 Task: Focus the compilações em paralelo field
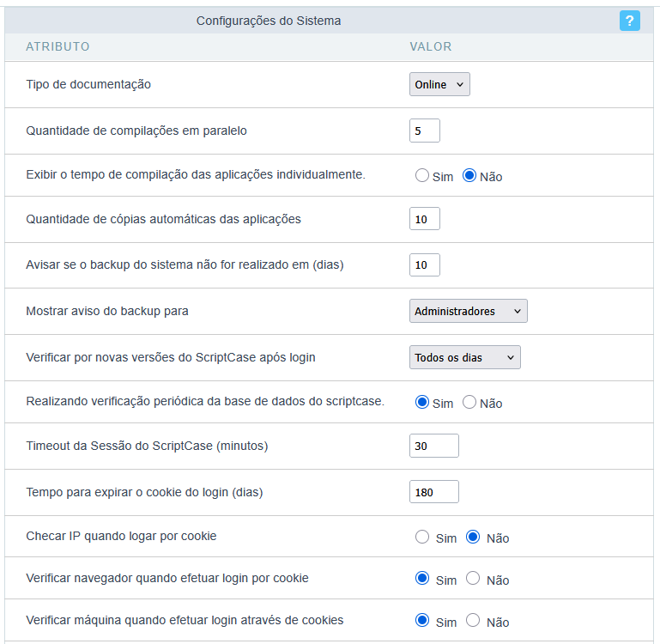click(x=424, y=131)
